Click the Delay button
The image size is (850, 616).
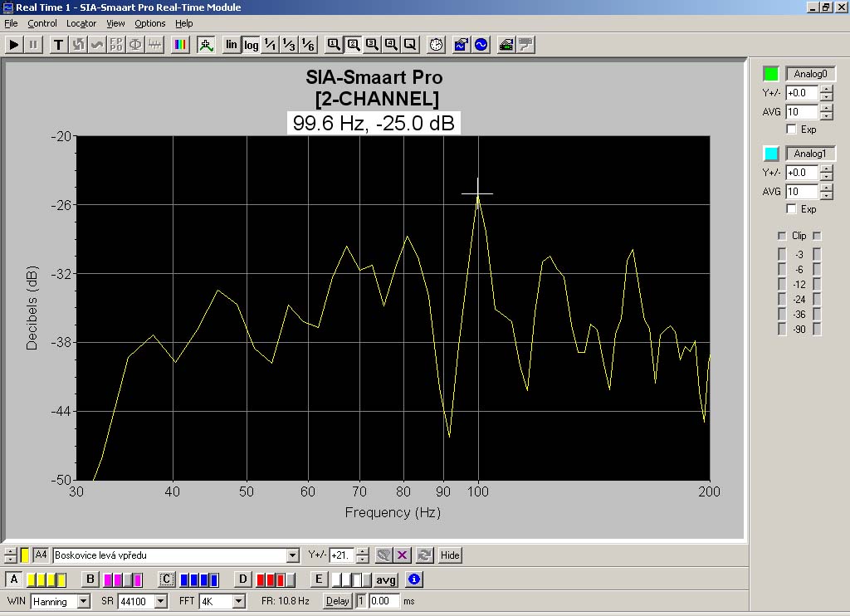337,601
